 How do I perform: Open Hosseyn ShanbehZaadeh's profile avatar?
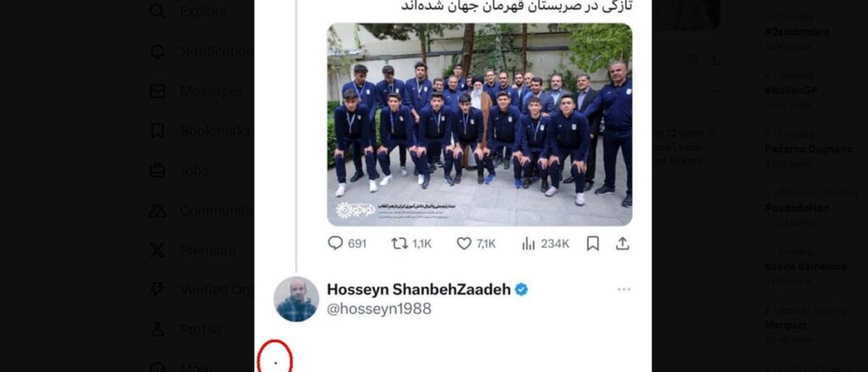[296, 299]
